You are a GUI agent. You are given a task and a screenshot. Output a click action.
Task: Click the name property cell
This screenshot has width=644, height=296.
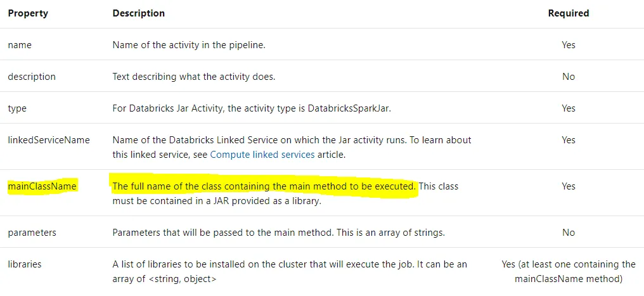coord(19,45)
